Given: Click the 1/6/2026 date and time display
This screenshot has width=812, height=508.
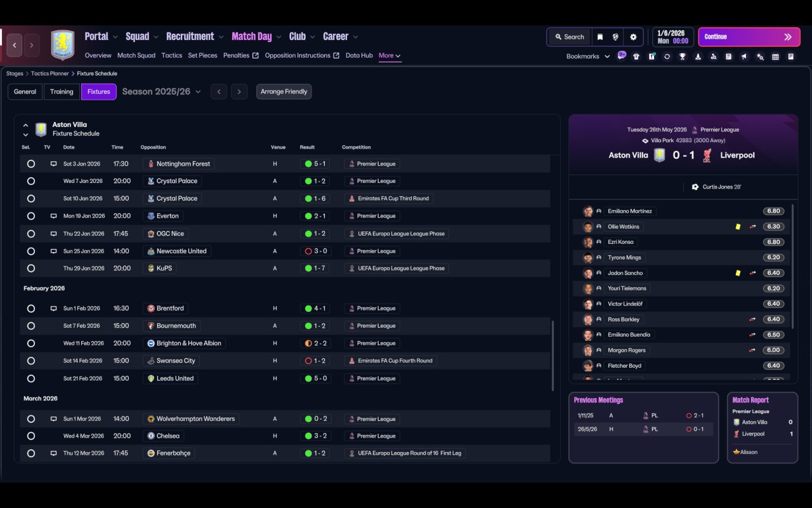Looking at the screenshot, I should click(x=672, y=37).
